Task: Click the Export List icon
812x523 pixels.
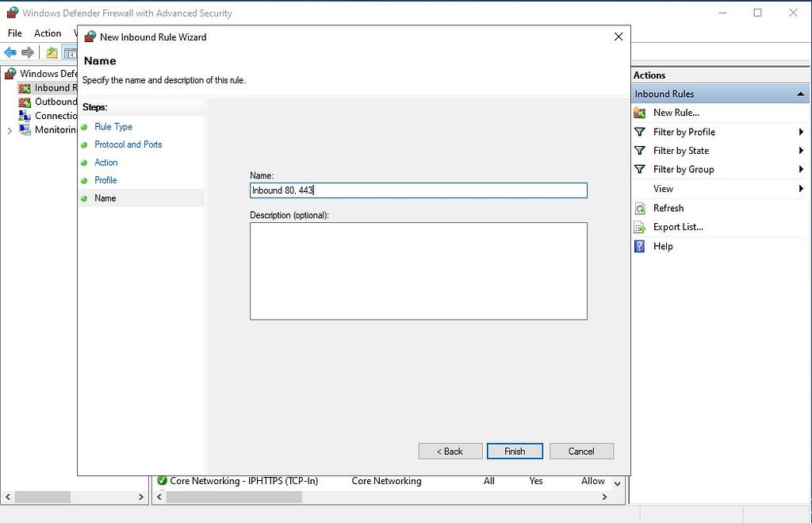Action: pos(640,228)
